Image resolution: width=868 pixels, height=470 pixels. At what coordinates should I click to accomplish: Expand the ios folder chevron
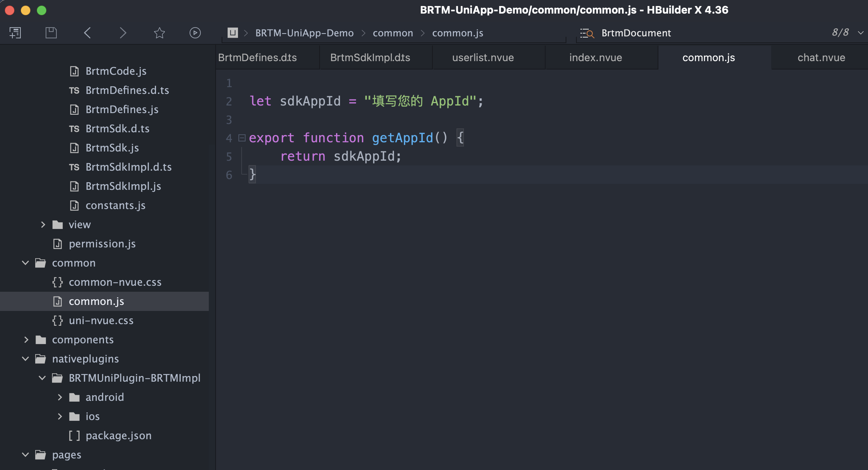(x=60, y=416)
